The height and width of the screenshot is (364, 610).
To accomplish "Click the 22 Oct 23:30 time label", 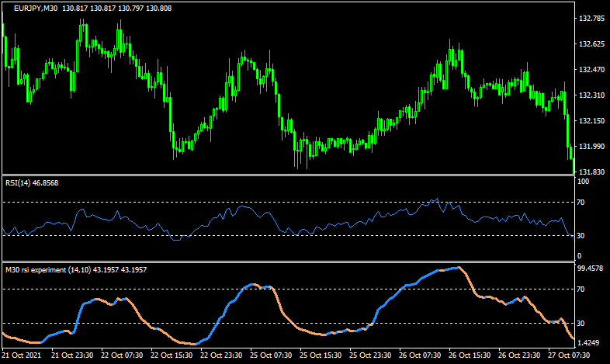I will coord(221,355).
